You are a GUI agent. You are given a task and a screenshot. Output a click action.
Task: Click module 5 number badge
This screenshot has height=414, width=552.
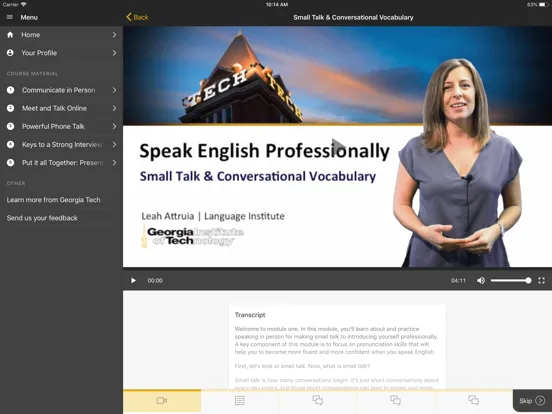pos(11,163)
